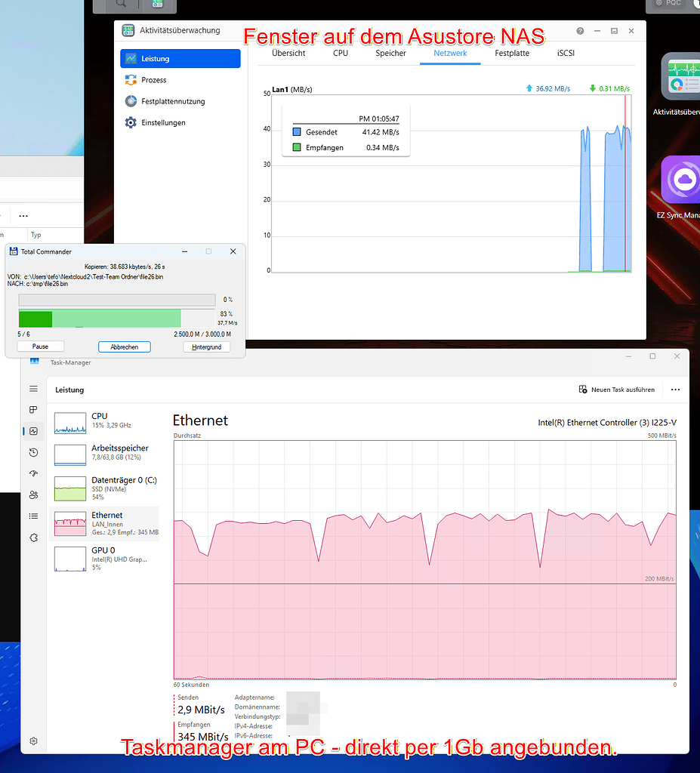Open Aktivitätsüberwachung desktop shortcut
The width and height of the screenshot is (700, 773).
(682, 78)
